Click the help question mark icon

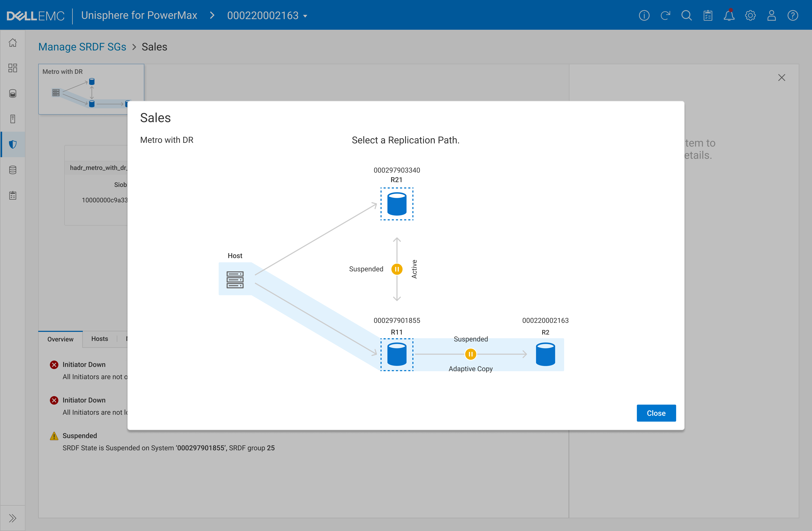pos(793,16)
